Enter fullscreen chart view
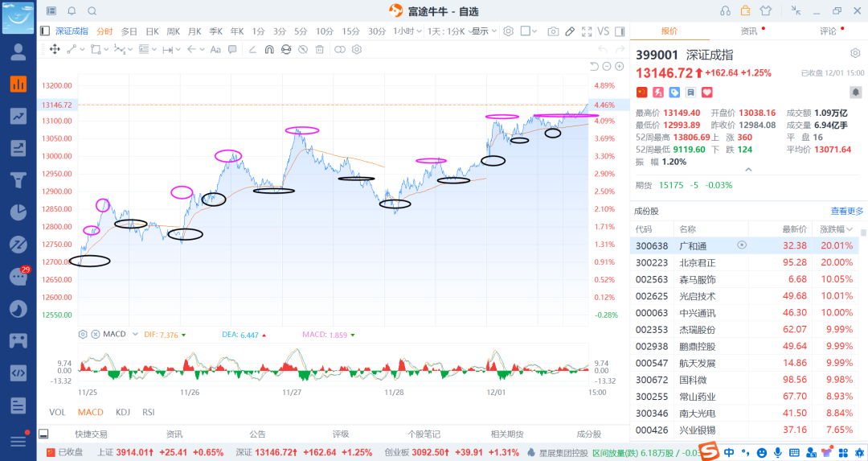This screenshot has height=461, width=868. [587, 31]
